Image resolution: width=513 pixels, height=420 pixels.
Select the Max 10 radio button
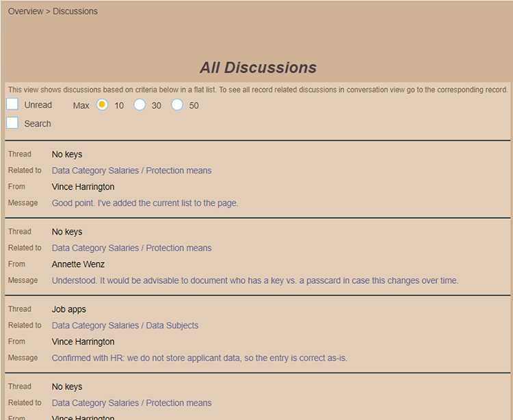pos(102,105)
